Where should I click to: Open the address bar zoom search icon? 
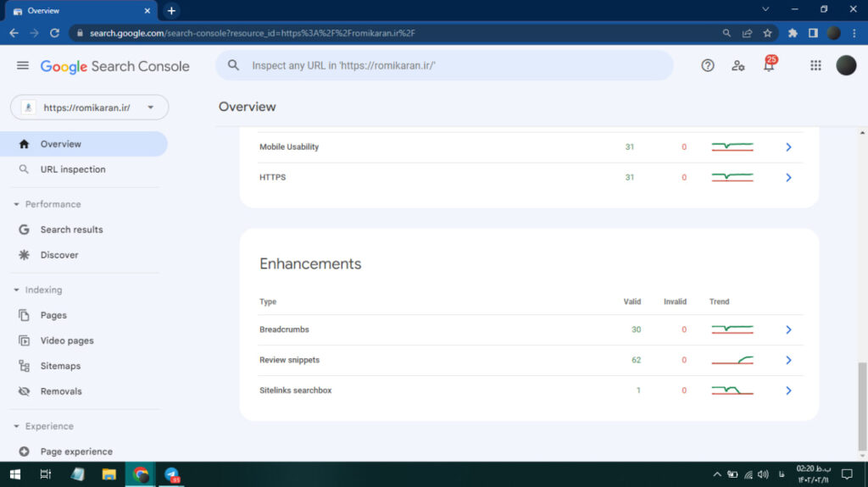726,33
